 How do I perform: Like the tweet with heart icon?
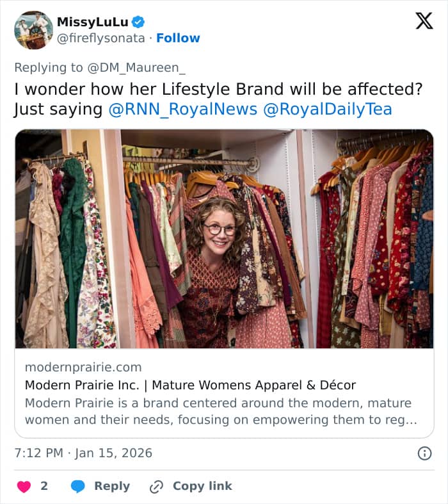[24, 487]
